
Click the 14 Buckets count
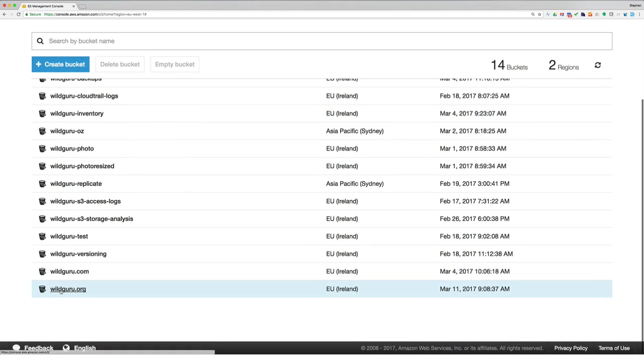509,65
